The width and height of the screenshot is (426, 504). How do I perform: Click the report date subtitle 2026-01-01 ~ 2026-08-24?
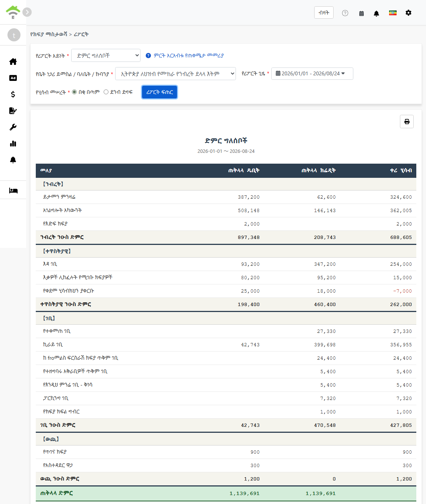[226, 151]
